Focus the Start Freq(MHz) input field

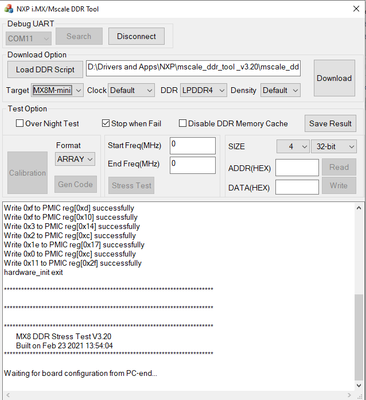(x=193, y=146)
